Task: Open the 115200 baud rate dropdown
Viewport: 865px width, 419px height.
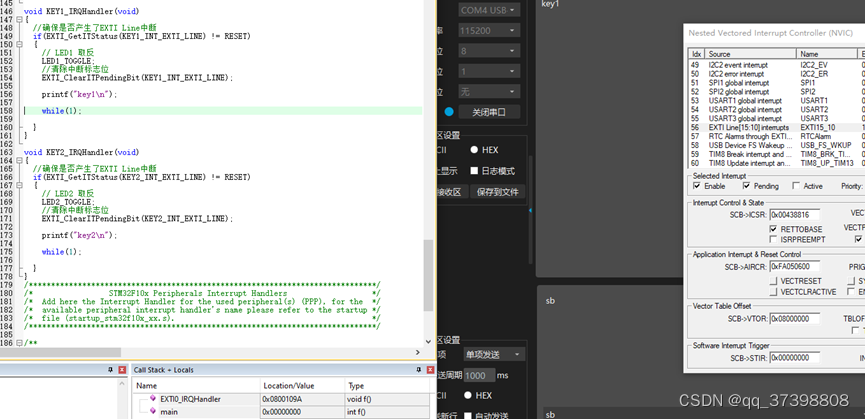Action: coord(489,30)
